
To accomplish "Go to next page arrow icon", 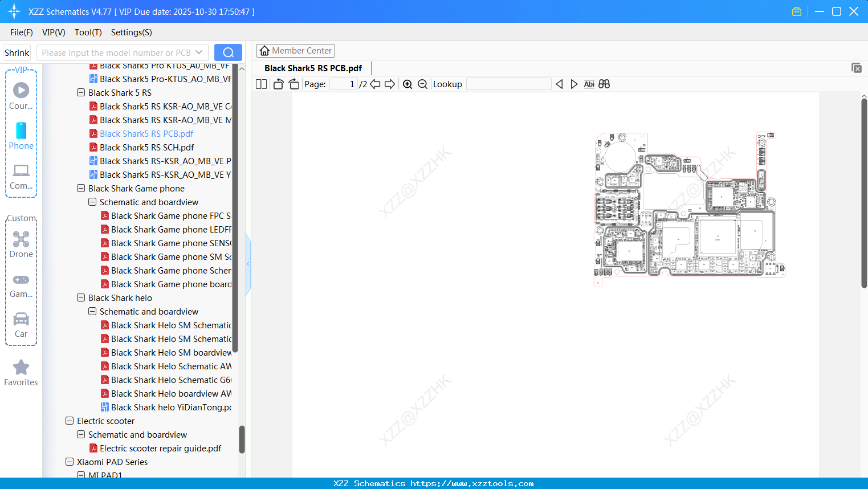I will pos(390,84).
